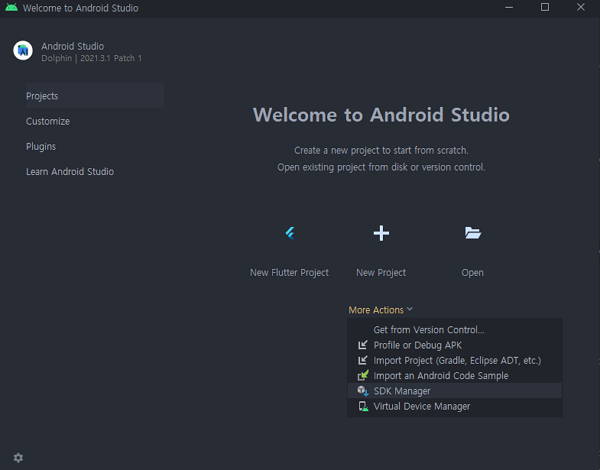This screenshot has height=470, width=600.
Task: Click the New Project plus icon
Action: [381, 233]
